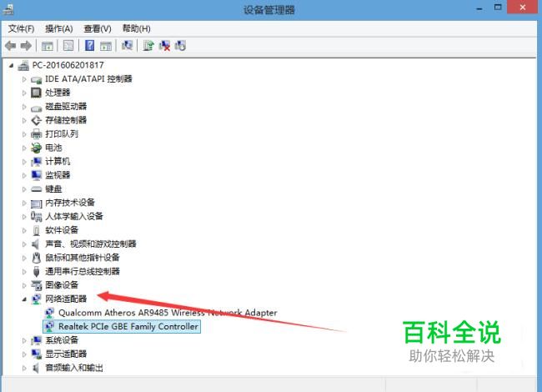542x392 pixels.
Task: Select Qualcomm Atheros AR9485 Wireless Network Adapter
Action: pos(168,313)
